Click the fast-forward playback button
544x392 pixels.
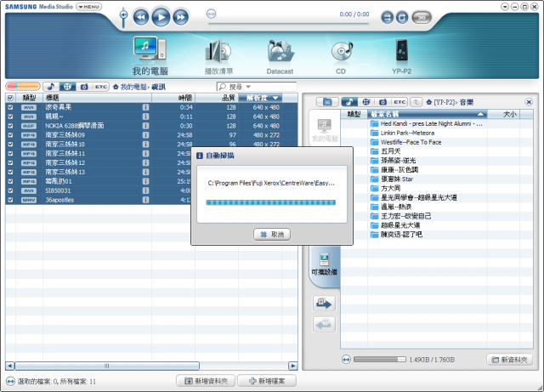click(x=181, y=17)
